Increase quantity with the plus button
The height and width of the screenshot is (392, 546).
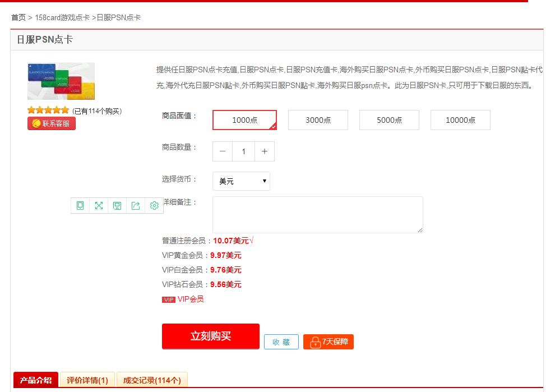tap(265, 151)
